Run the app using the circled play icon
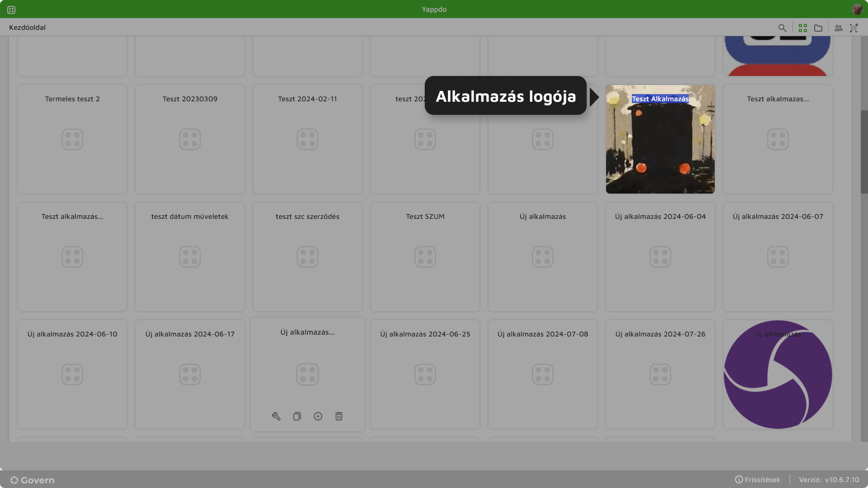Screen dimensions: 868x488 318,416
